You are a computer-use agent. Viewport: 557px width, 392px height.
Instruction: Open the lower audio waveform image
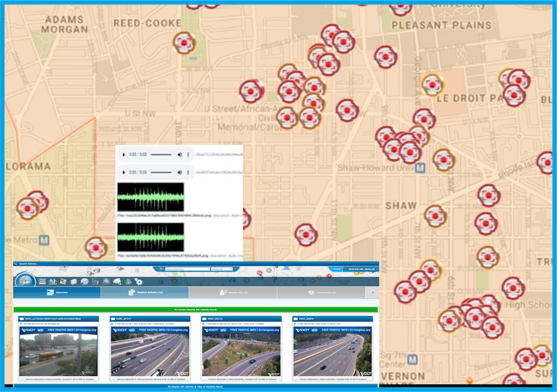[x=150, y=237]
